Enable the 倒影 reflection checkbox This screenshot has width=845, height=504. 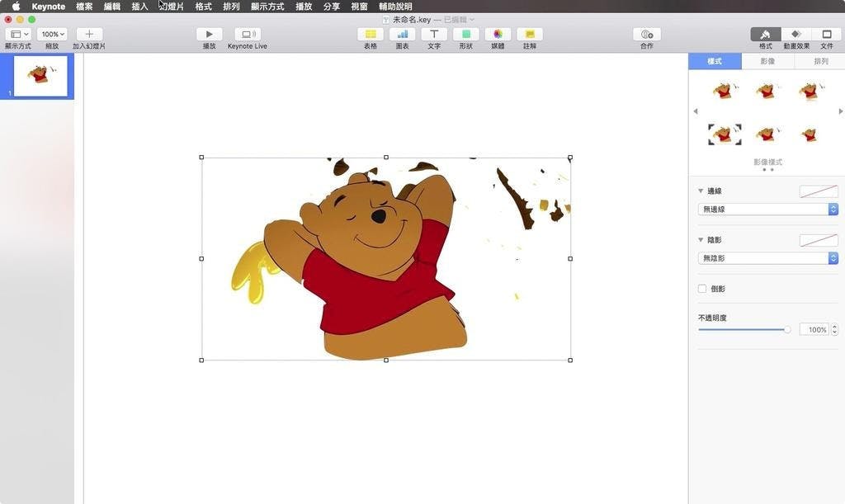(702, 289)
